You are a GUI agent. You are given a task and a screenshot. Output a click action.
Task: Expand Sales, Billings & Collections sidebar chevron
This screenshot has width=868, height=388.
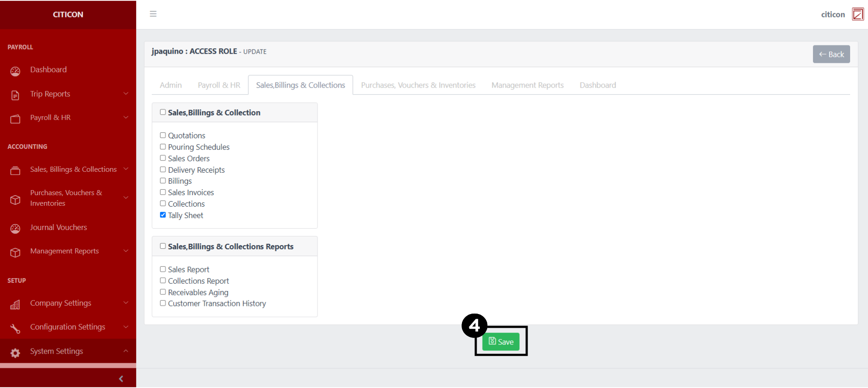click(126, 169)
